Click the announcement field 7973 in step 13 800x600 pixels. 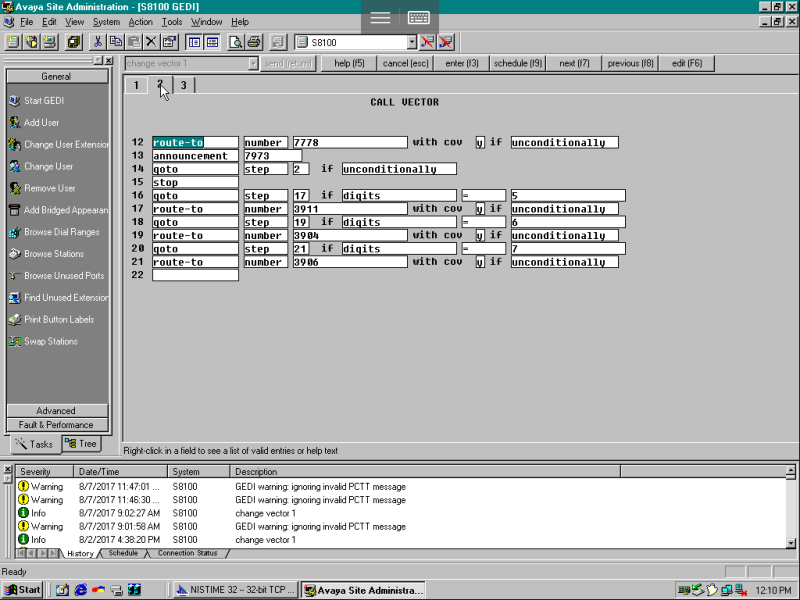click(272, 156)
